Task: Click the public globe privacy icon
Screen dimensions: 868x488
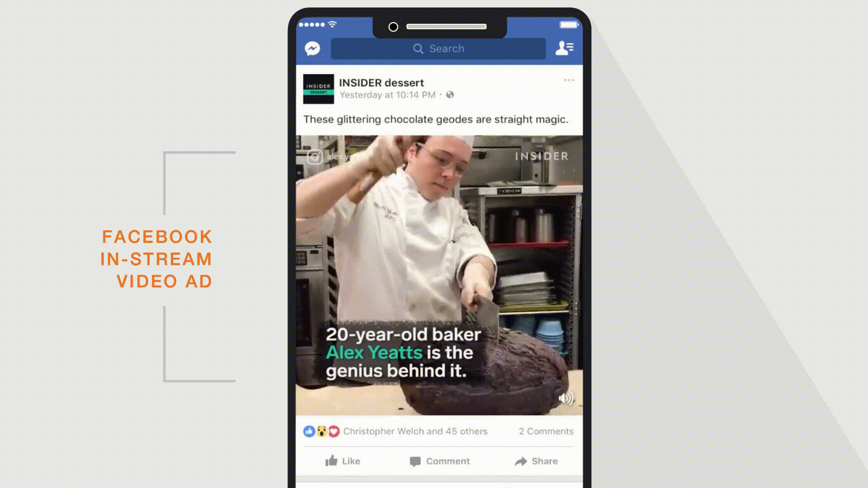Action: pos(450,95)
